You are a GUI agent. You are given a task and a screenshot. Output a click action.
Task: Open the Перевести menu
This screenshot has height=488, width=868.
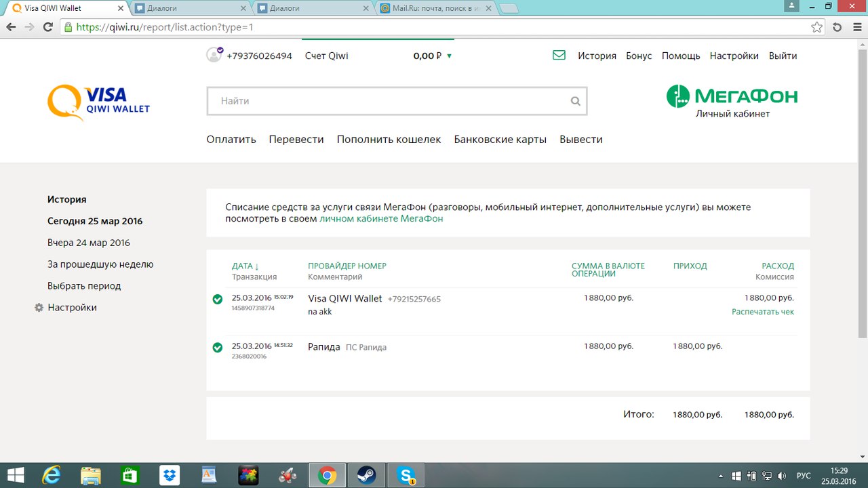[296, 140]
